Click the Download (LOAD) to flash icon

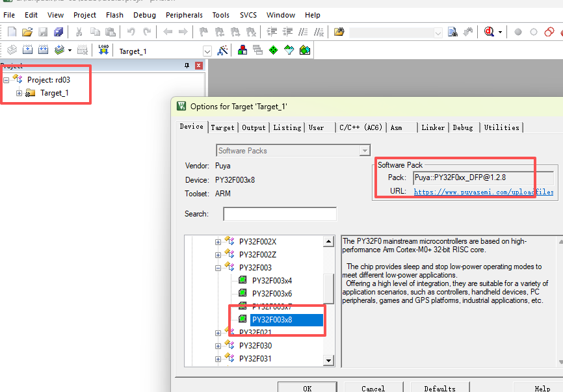(103, 50)
